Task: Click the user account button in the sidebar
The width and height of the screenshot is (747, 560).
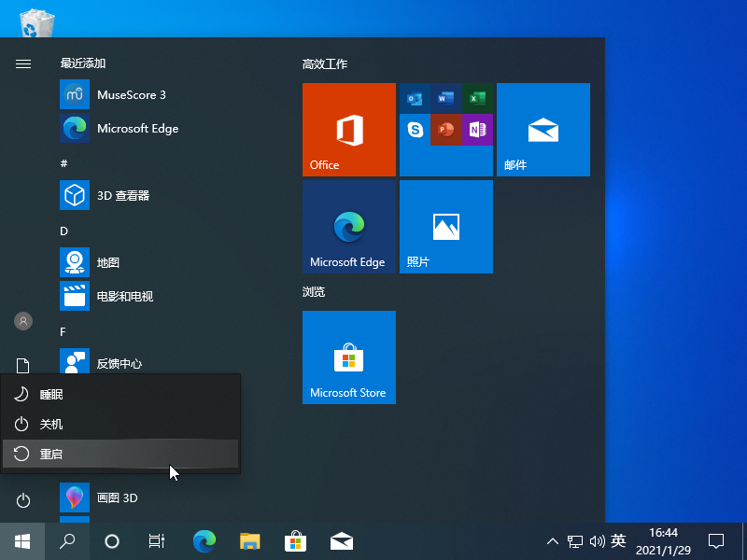Action: pyautogui.click(x=22, y=321)
